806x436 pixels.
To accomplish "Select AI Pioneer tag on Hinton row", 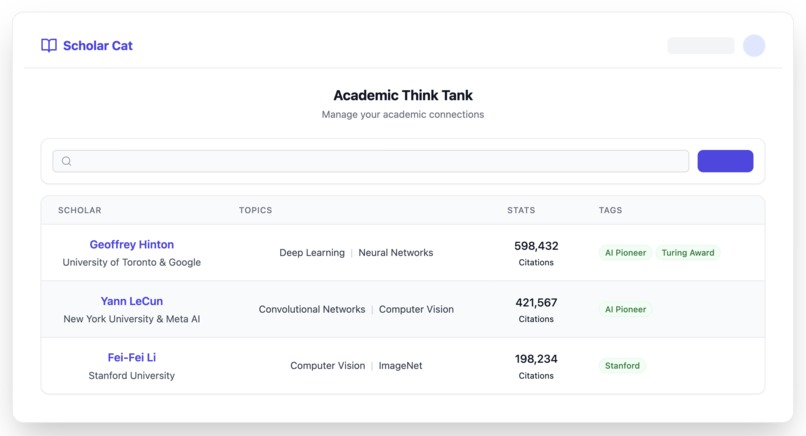I will (625, 252).
